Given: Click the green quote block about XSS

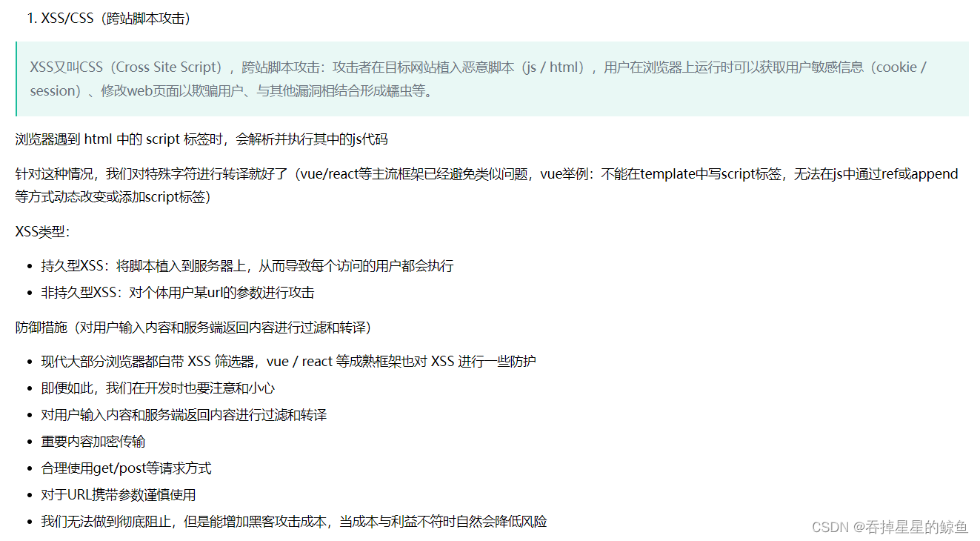Looking at the screenshot, I should coord(489,78).
